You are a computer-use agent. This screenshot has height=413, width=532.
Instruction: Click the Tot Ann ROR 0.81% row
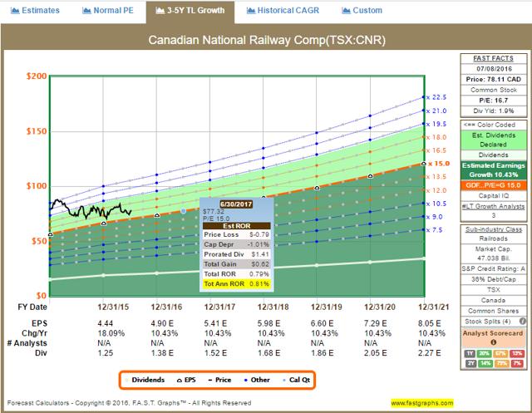(236, 284)
